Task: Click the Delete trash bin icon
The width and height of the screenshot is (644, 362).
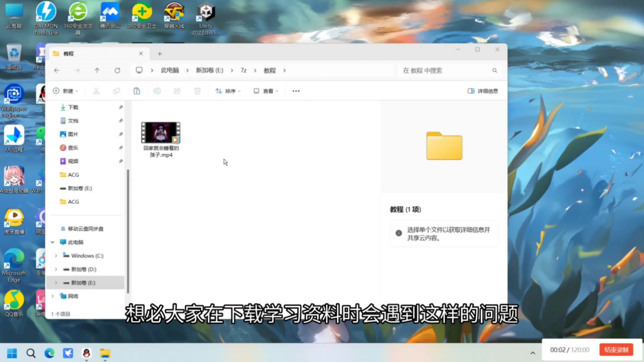Action: pyautogui.click(x=197, y=91)
